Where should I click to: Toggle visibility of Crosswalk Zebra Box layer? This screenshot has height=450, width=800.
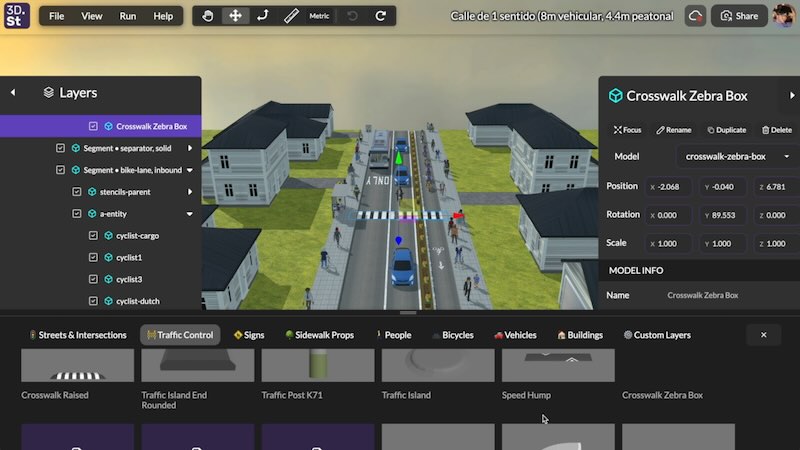(x=93, y=126)
